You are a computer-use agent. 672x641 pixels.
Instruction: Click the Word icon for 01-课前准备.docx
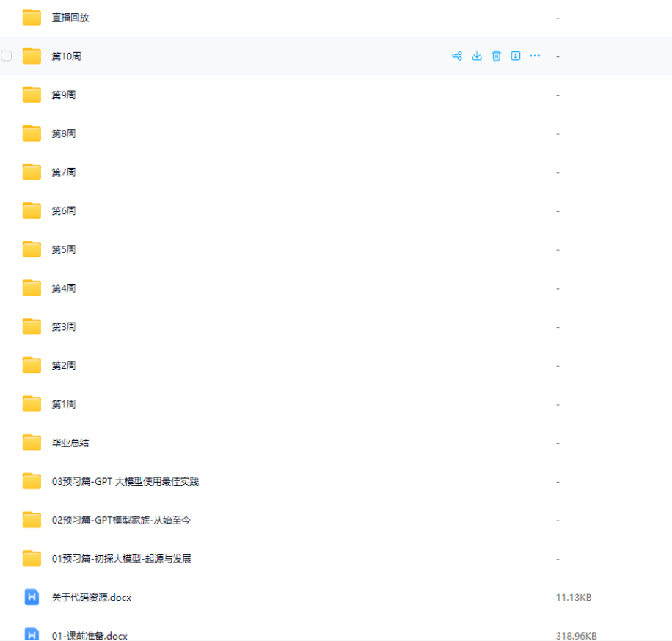31,635
